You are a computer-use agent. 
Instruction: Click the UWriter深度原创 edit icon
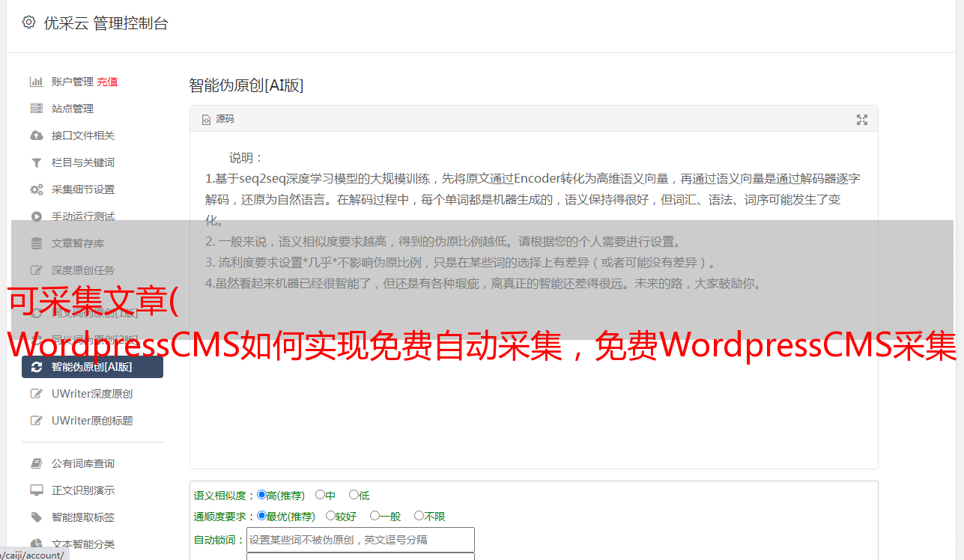click(x=36, y=394)
